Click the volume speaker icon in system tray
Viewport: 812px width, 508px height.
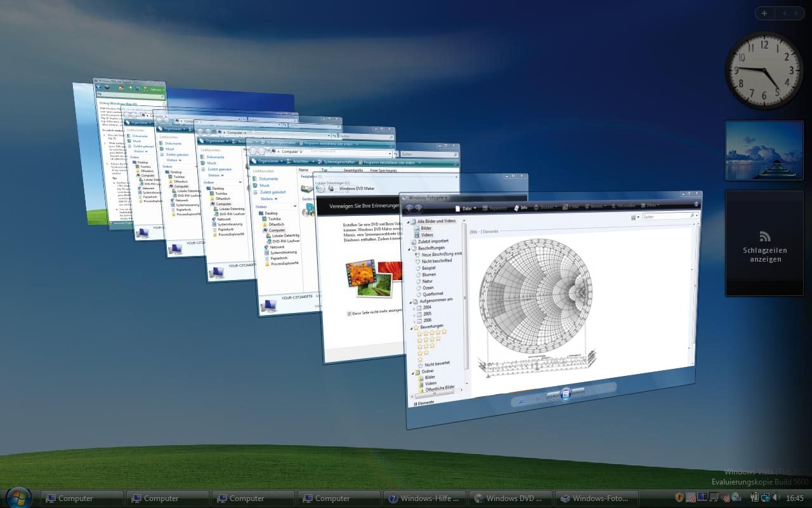[x=776, y=498]
